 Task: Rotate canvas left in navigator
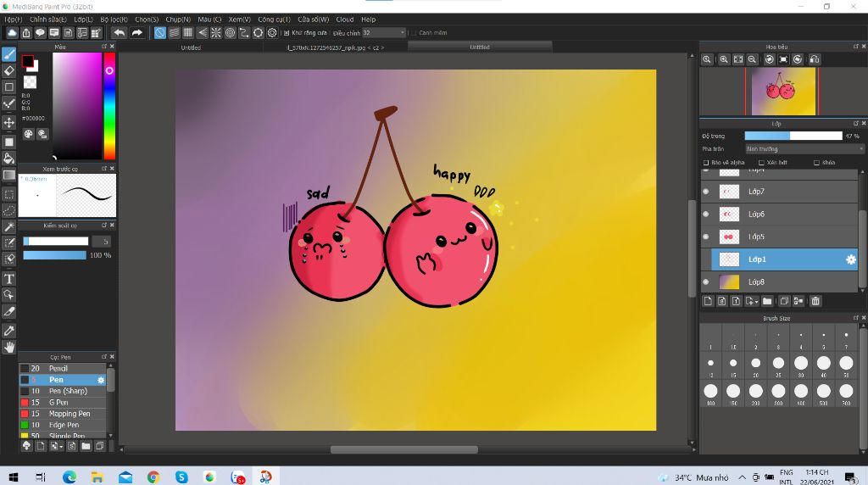tap(770, 59)
